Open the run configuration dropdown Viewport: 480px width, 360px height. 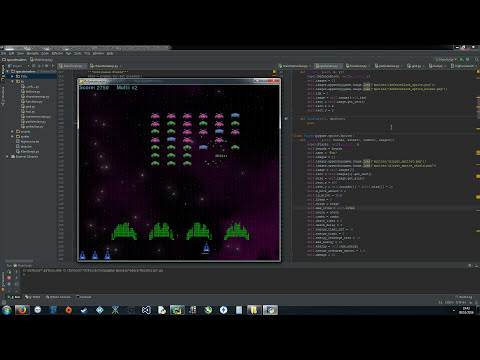(446, 59)
